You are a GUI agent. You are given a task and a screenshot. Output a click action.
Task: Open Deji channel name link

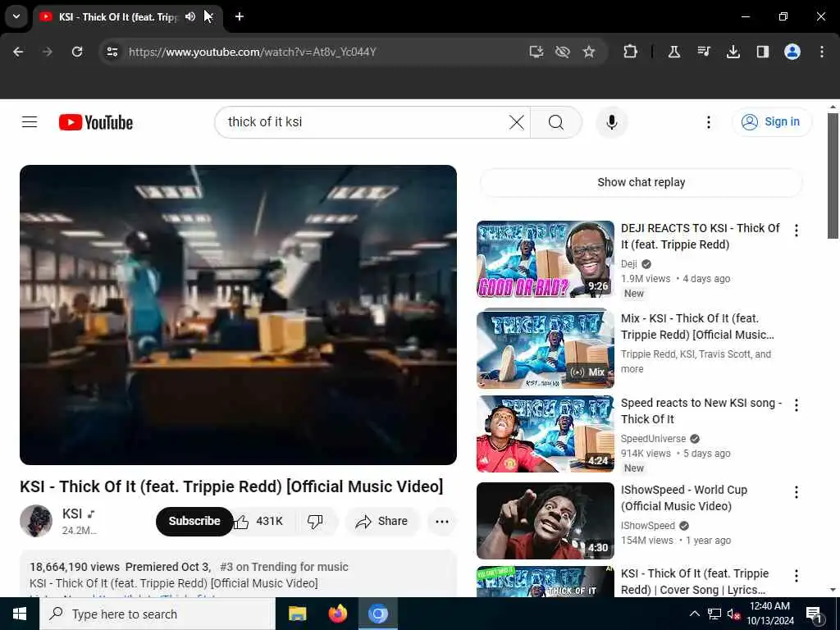coord(629,263)
